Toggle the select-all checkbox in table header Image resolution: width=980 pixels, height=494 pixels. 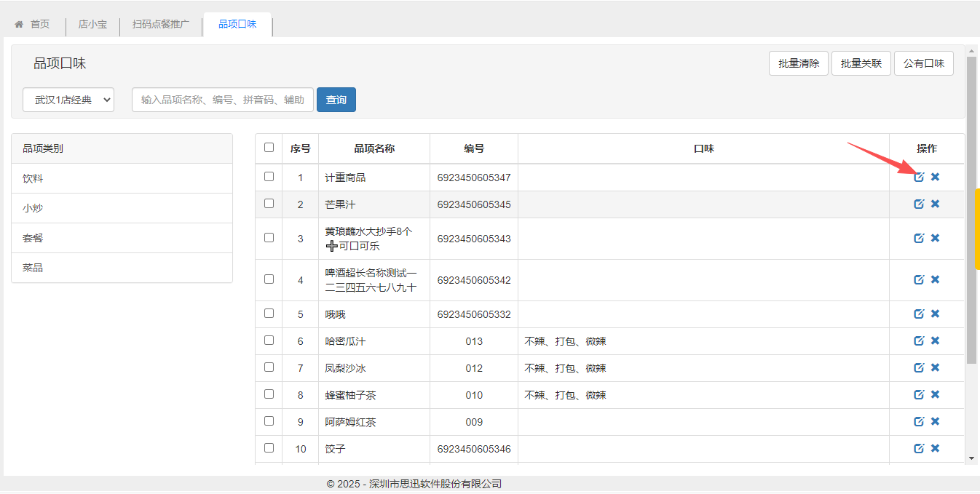(x=269, y=148)
